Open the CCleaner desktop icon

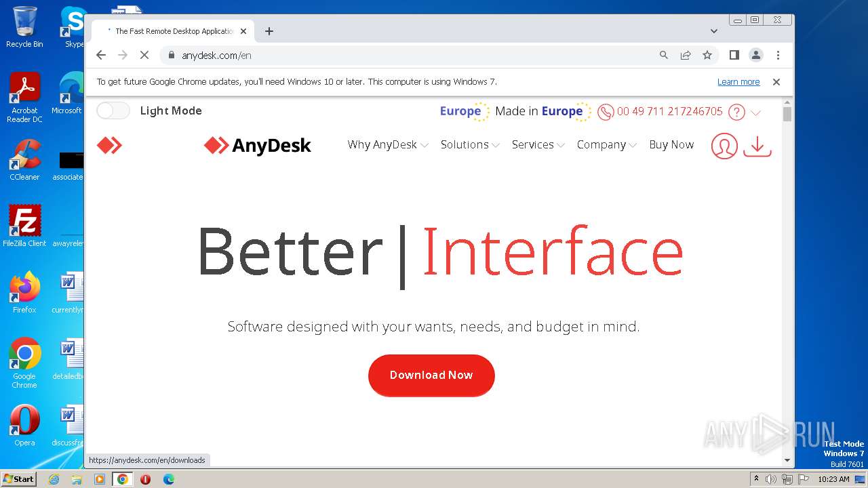pyautogui.click(x=24, y=160)
